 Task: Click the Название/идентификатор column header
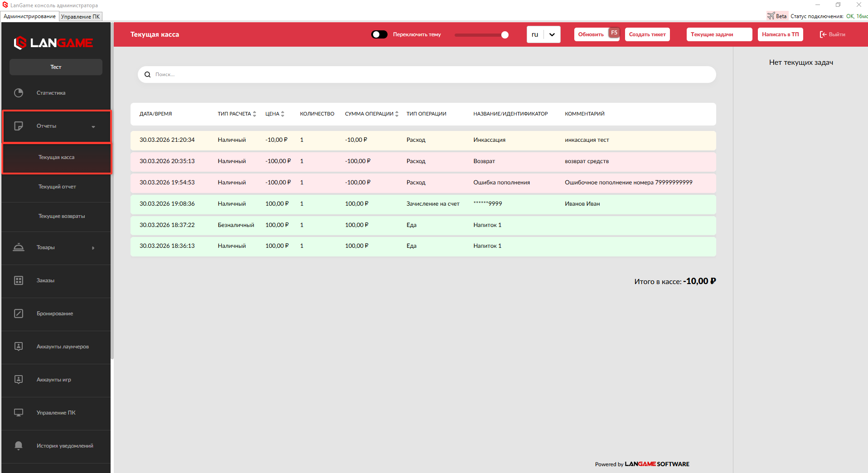point(510,114)
